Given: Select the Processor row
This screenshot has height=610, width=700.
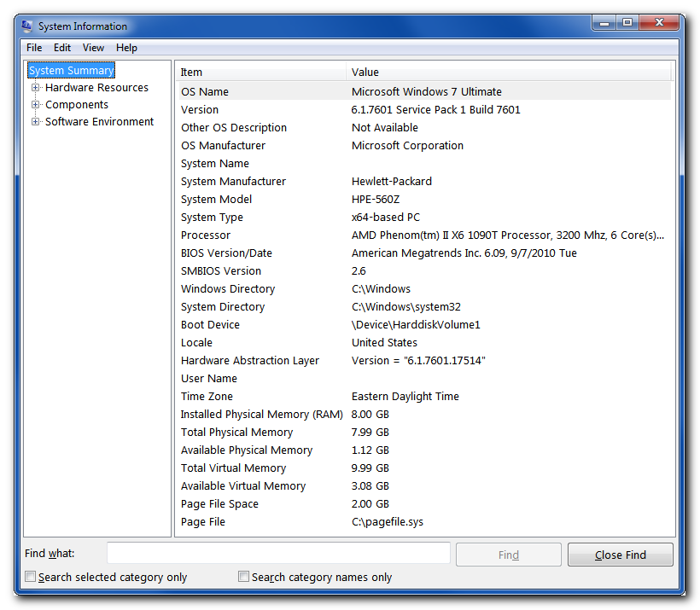Looking at the screenshot, I should point(425,235).
